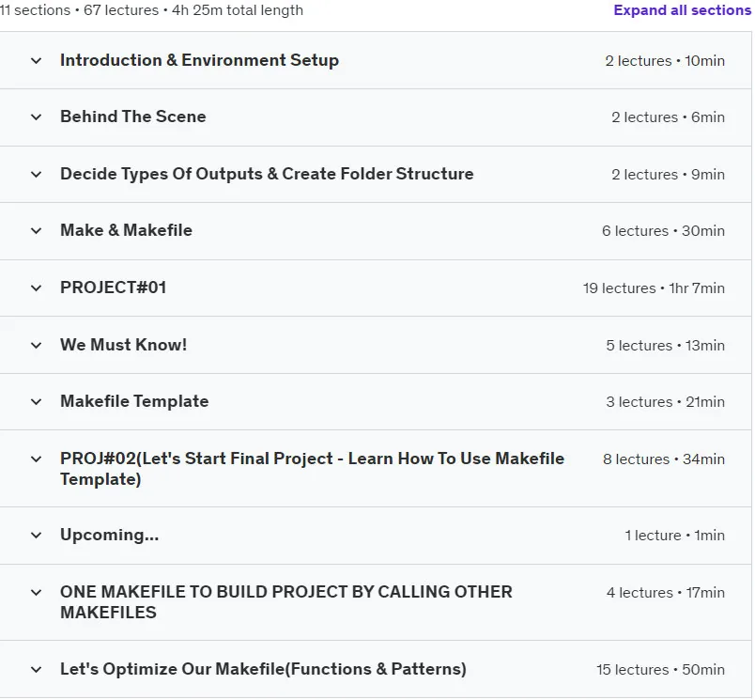
Task: Select the Introduction & Environment Setup title
Action: (199, 60)
